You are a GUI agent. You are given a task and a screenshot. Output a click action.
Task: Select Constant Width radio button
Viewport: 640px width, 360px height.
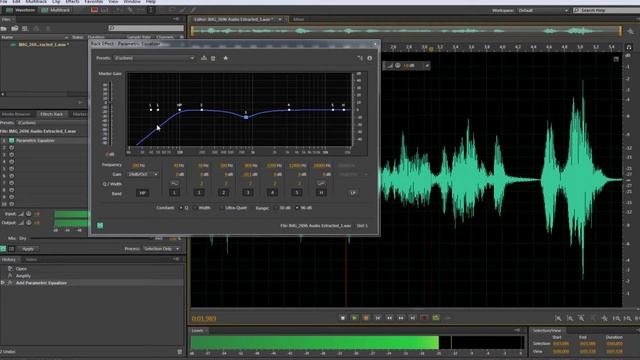click(x=195, y=208)
